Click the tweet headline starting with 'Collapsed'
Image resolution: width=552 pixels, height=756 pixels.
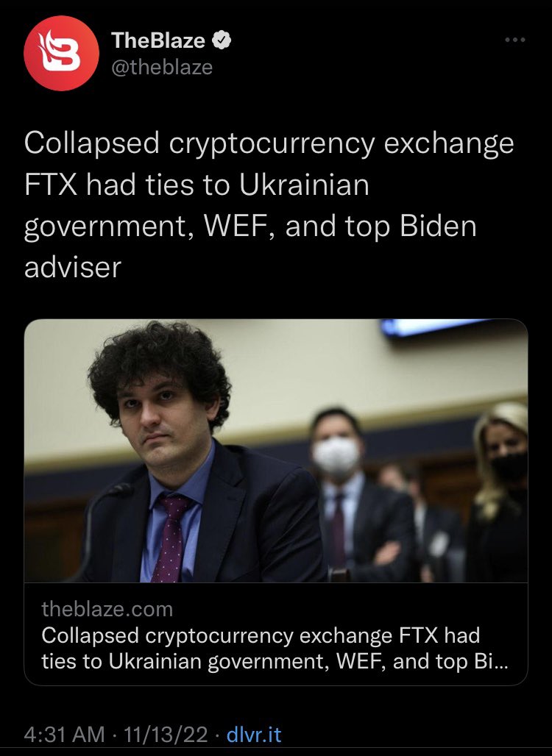pos(269,204)
